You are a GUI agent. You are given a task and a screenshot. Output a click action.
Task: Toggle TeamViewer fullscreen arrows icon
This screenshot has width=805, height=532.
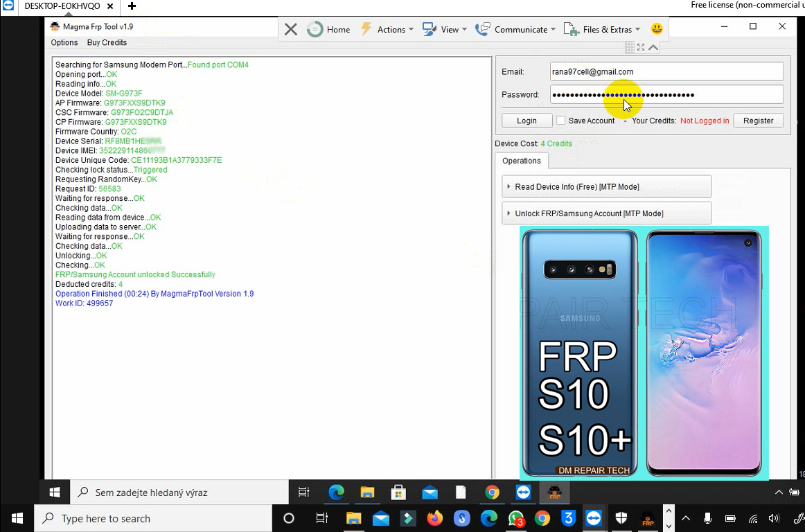tap(641, 47)
